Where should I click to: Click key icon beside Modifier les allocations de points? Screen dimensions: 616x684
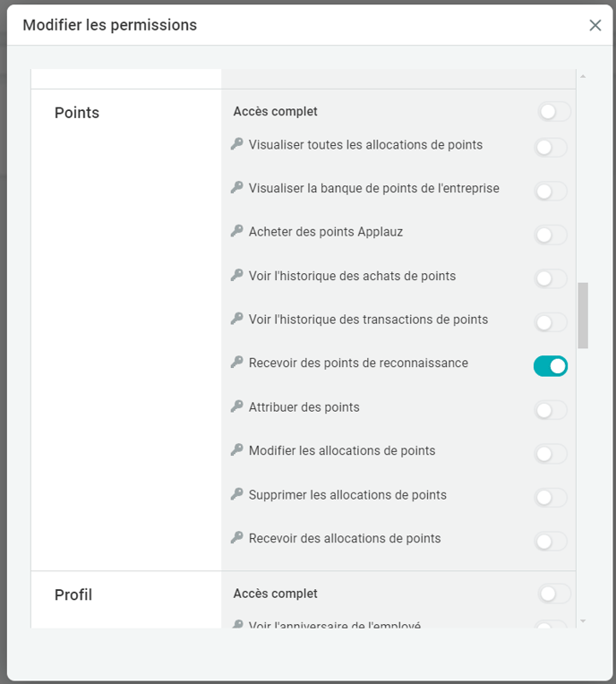click(237, 450)
